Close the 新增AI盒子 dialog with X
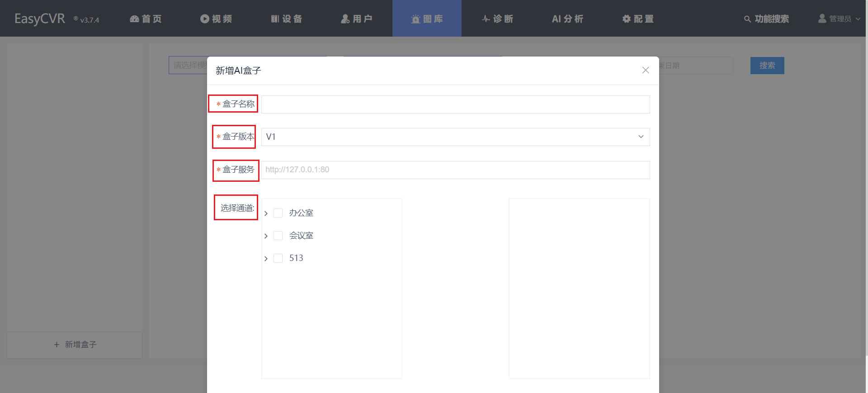Screen dimensions: 868x393 coord(646,70)
